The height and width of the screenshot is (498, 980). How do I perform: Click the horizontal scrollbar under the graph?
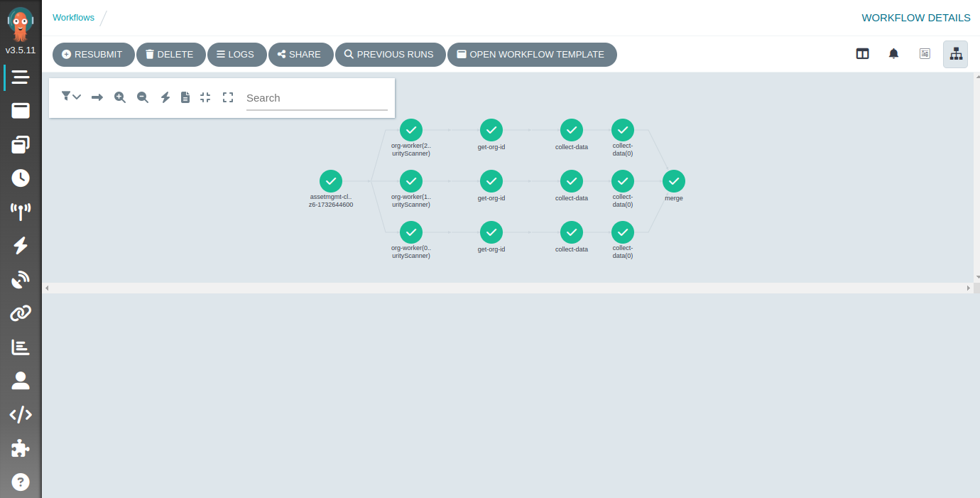pyautogui.click(x=507, y=288)
